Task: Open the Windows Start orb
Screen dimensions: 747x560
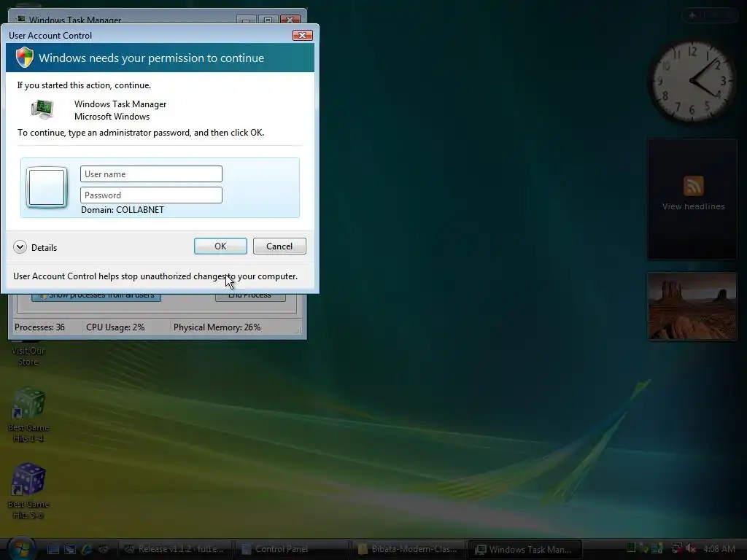Action: pyautogui.click(x=21, y=548)
